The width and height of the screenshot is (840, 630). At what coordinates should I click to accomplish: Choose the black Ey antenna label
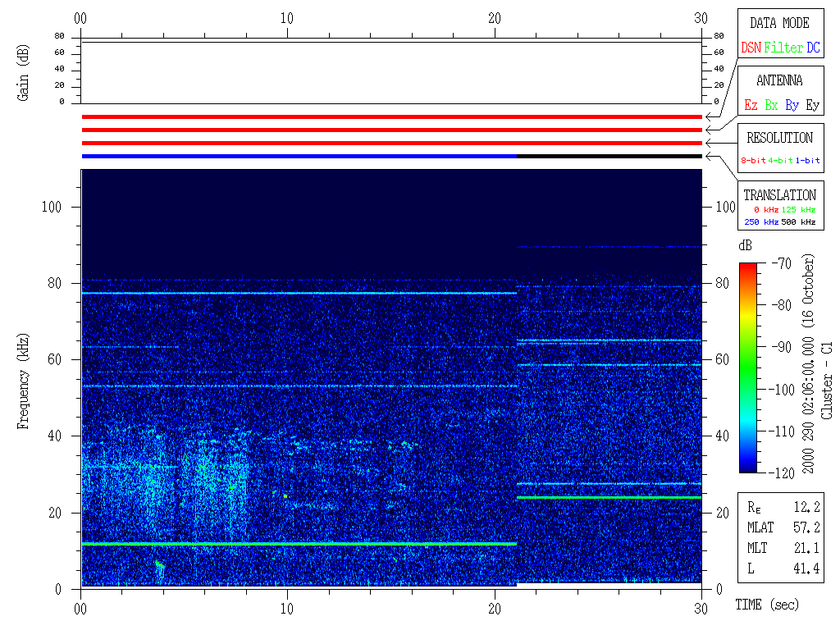tap(812, 105)
